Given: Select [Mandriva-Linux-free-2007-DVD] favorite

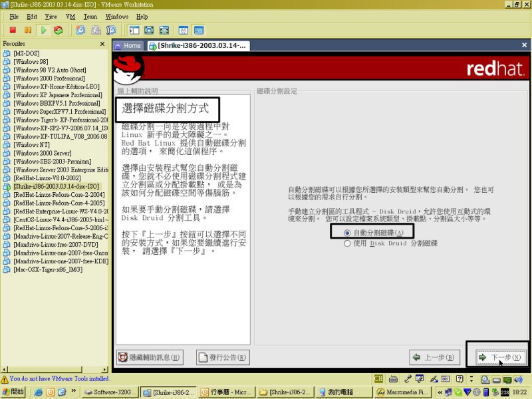Looking at the screenshot, I should click(x=56, y=245).
